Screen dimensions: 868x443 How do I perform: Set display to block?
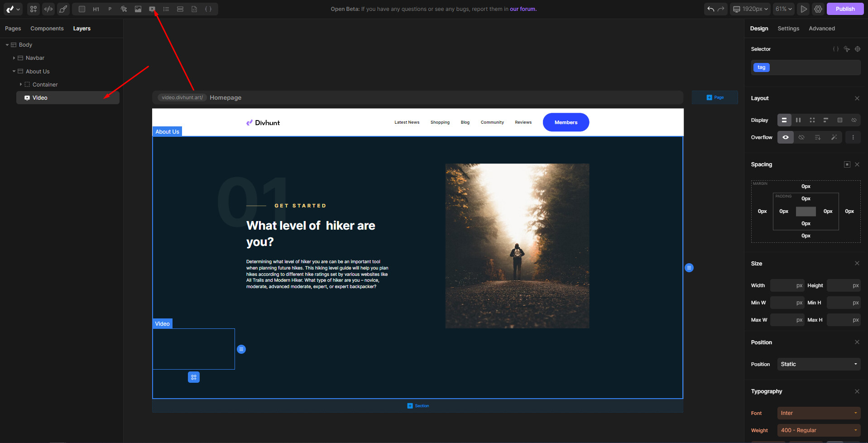click(x=784, y=120)
